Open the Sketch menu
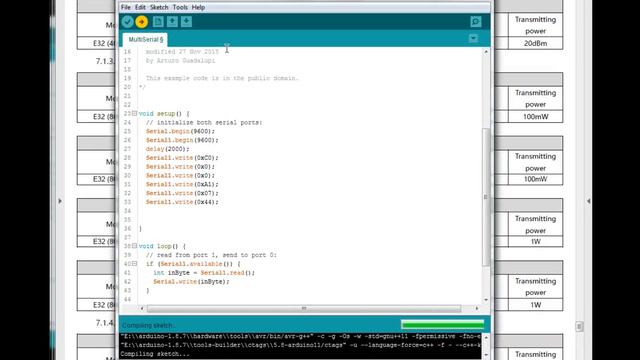 159,7
